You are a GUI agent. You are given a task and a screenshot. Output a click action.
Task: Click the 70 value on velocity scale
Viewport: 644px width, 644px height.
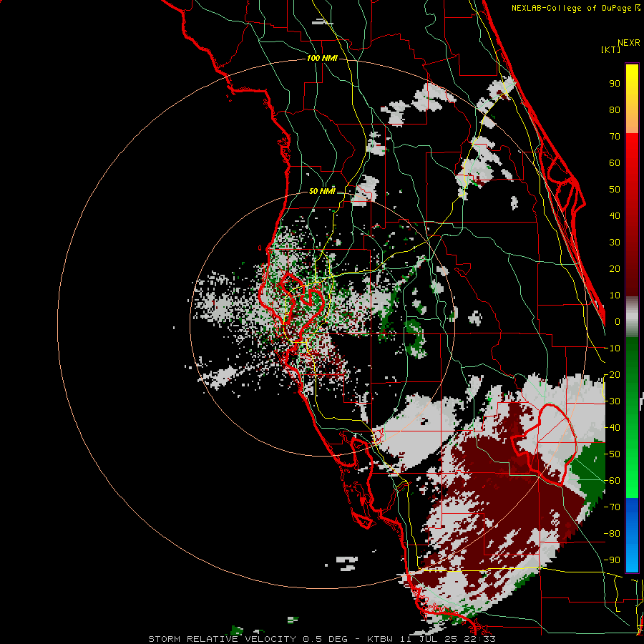point(615,137)
